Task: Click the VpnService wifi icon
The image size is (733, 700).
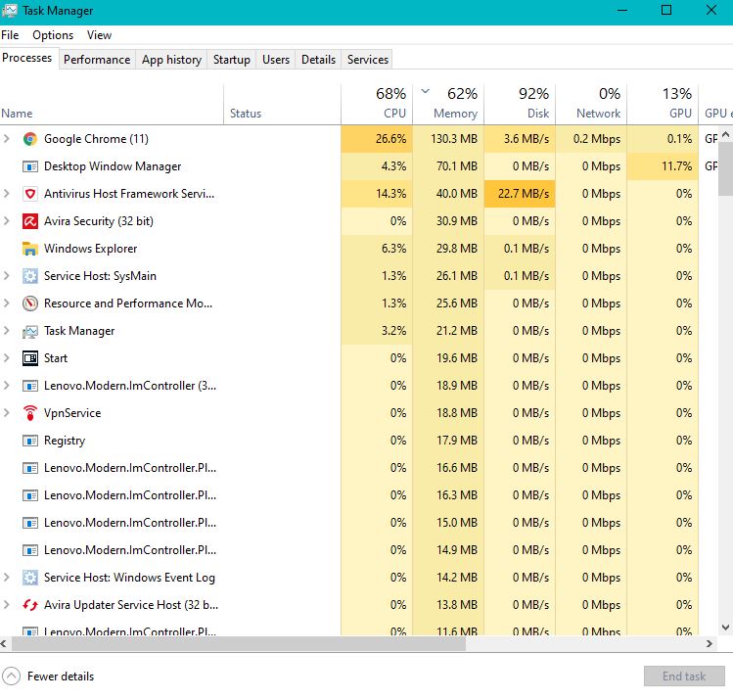Action: click(30, 413)
